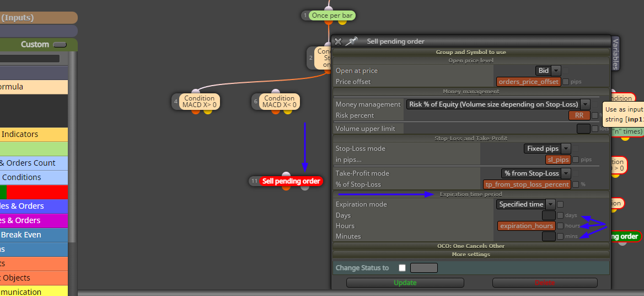This screenshot has height=296, width=644.
Task: Click input connector atop MACD X> 0 node
Action: (x=196, y=92)
